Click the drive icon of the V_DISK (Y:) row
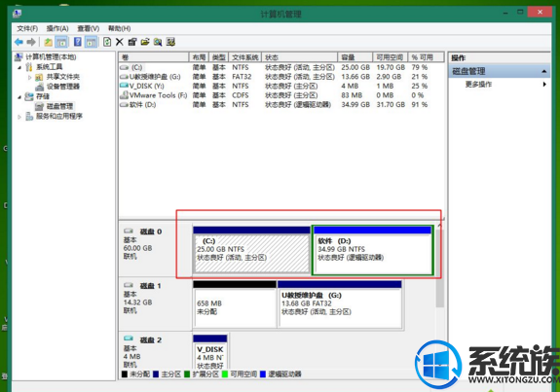This screenshot has width=560, height=392. (x=124, y=86)
